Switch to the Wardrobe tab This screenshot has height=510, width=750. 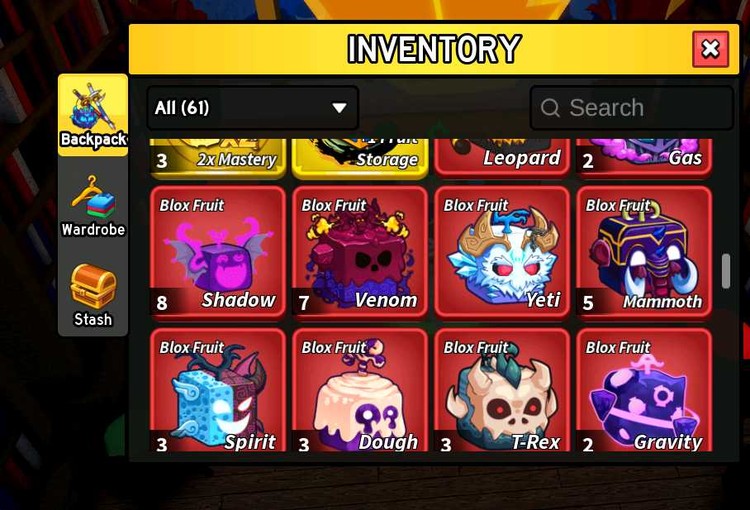point(93,206)
